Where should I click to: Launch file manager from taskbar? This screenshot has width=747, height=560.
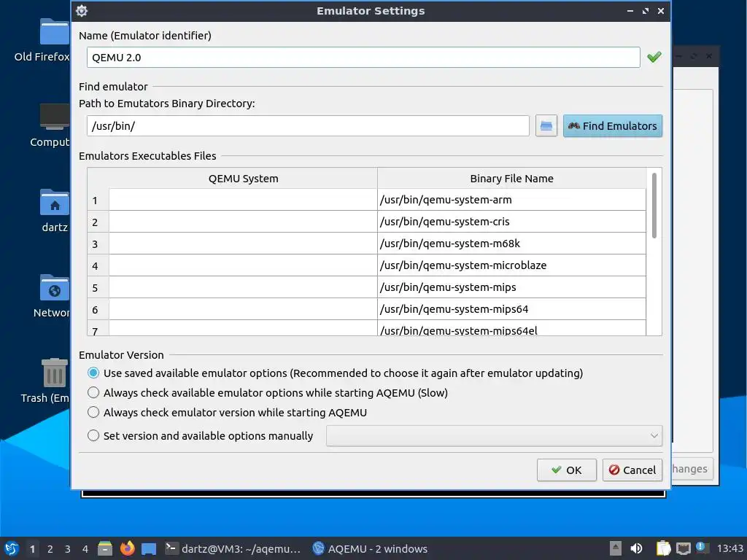(105, 548)
